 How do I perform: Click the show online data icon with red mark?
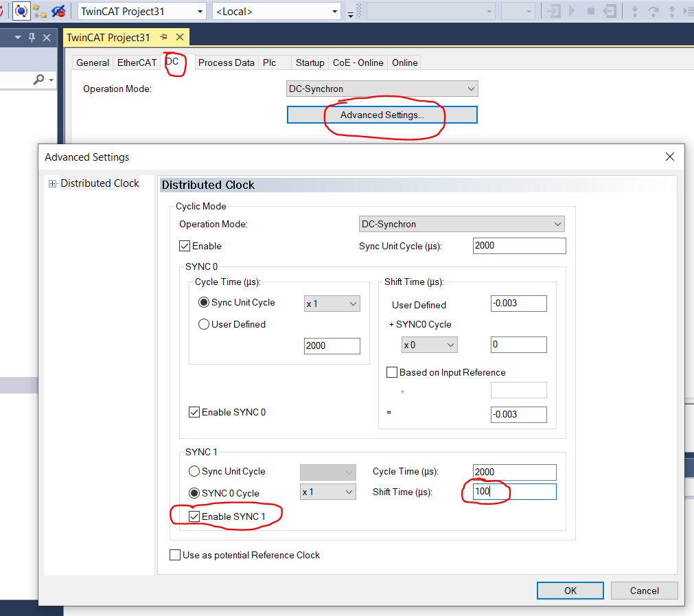[59, 11]
